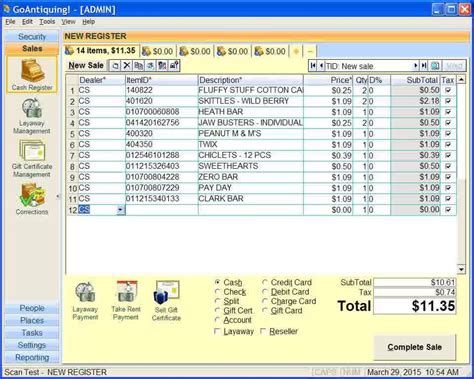Click the Total field showing $11.35
This screenshot has width=474, height=379.
pos(414,306)
